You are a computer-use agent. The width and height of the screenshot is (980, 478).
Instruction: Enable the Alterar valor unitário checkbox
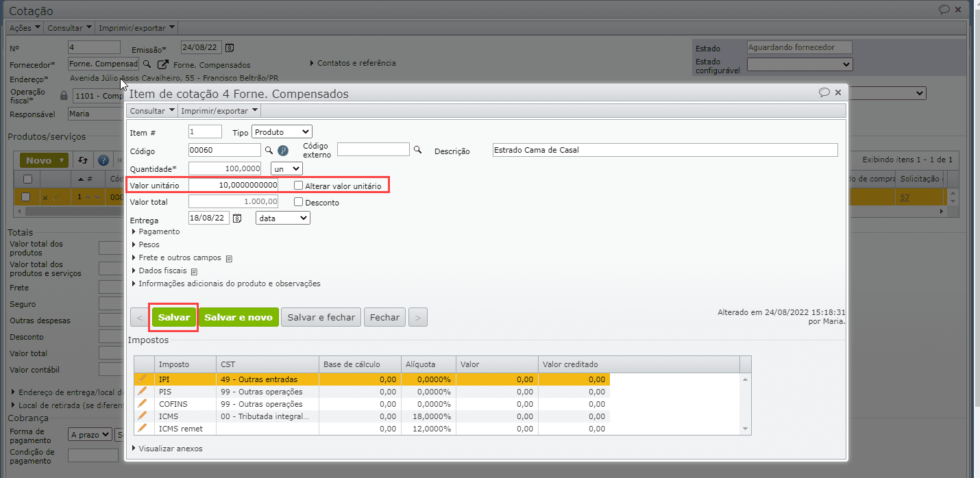298,186
